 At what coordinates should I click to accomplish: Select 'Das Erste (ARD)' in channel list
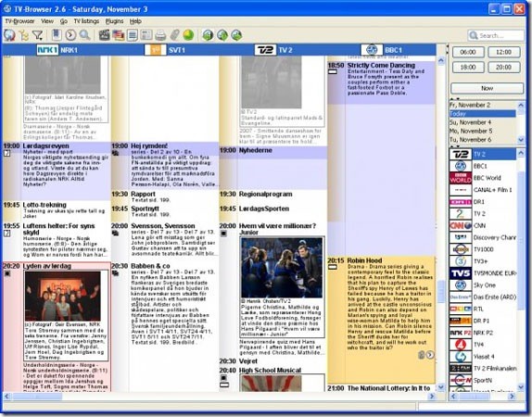click(483, 297)
